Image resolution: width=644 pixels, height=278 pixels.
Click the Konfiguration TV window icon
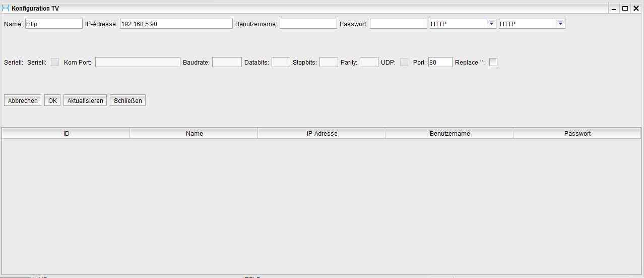click(6, 8)
